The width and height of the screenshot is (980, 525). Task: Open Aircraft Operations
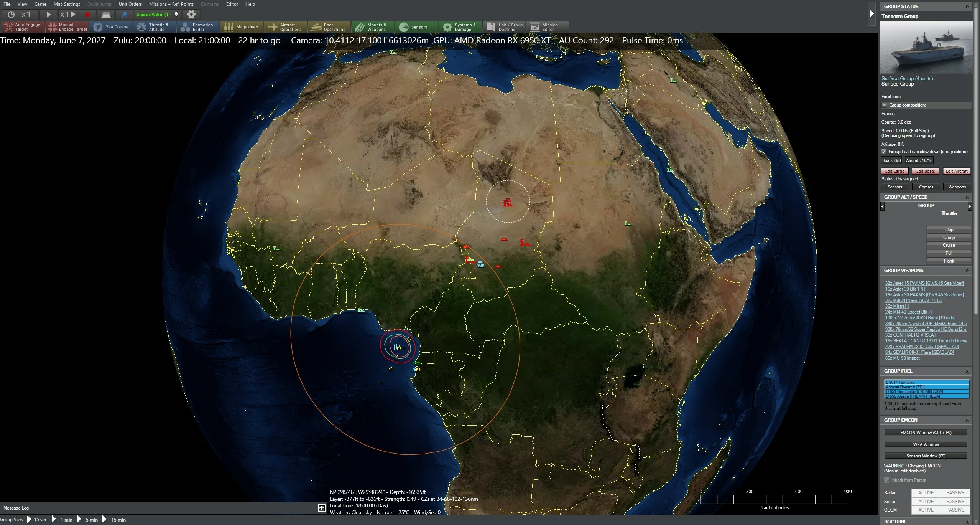(x=285, y=27)
